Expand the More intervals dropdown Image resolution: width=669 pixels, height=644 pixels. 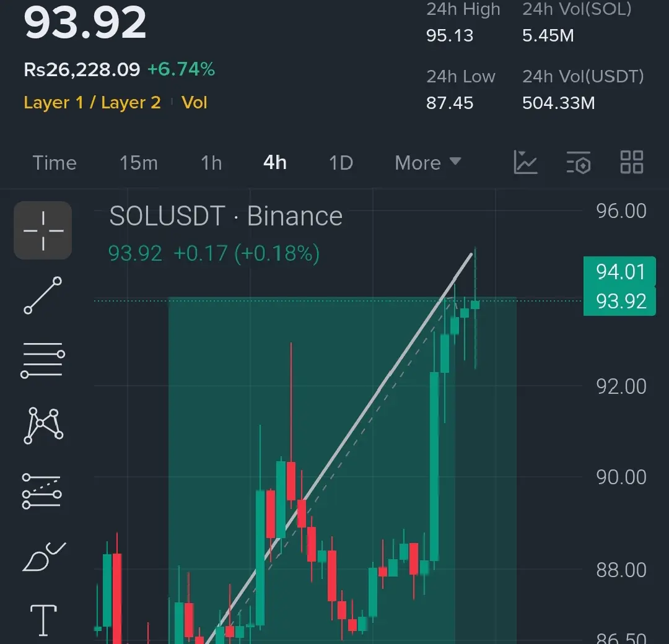pos(427,163)
